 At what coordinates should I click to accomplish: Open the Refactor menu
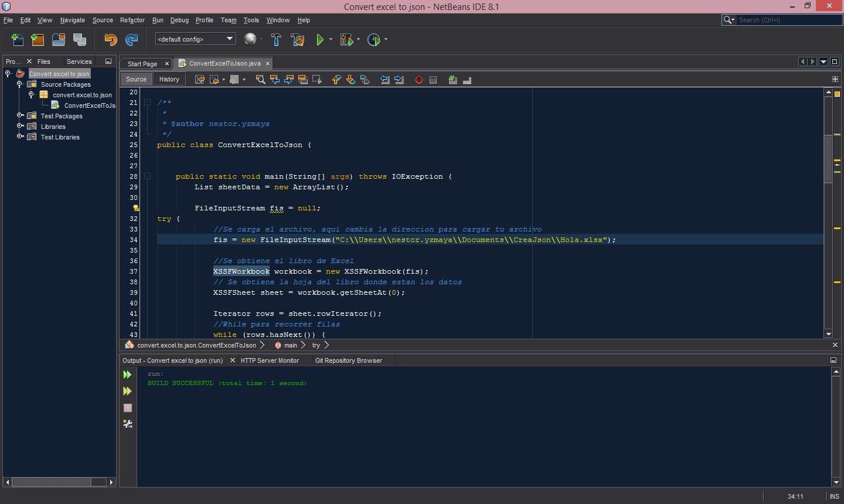(x=132, y=20)
